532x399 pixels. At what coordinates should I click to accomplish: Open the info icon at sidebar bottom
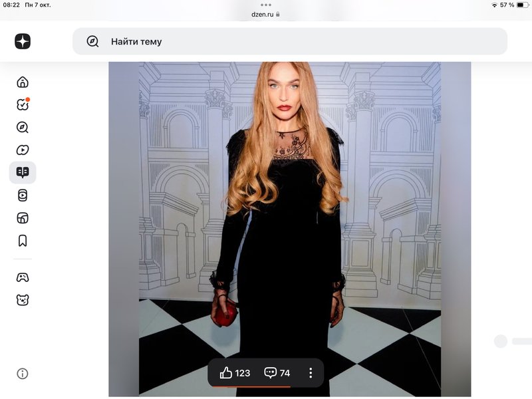pyautogui.click(x=23, y=374)
